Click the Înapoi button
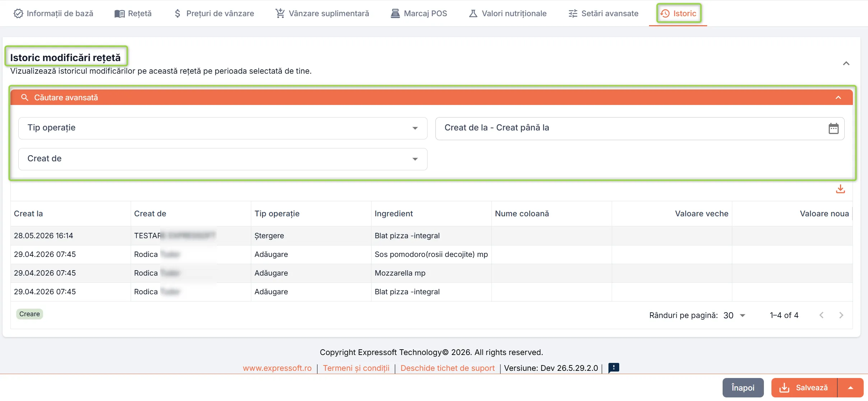 743,388
